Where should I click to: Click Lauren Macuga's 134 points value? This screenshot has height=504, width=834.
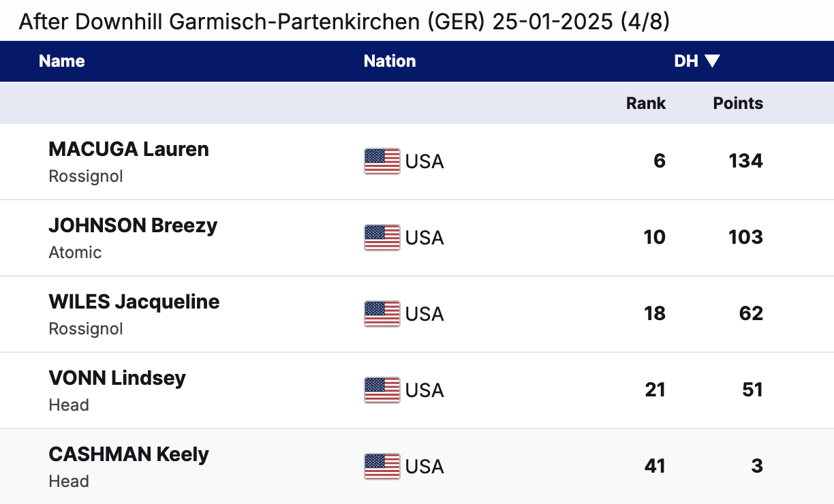745,161
